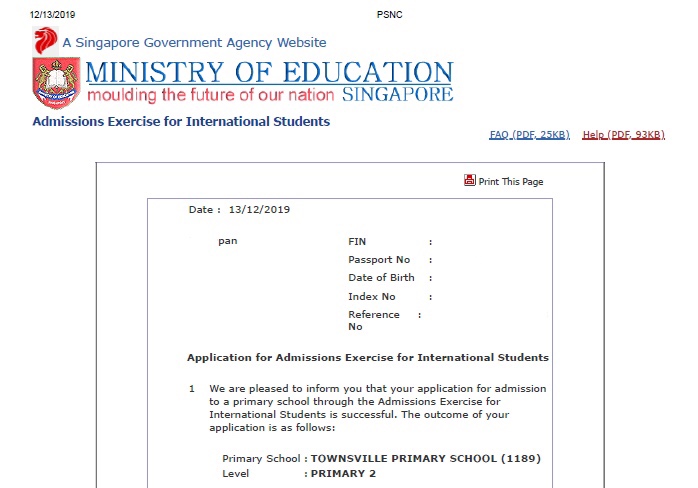
Task: Click the 'Reference No' field label
Action: coord(374,321)
